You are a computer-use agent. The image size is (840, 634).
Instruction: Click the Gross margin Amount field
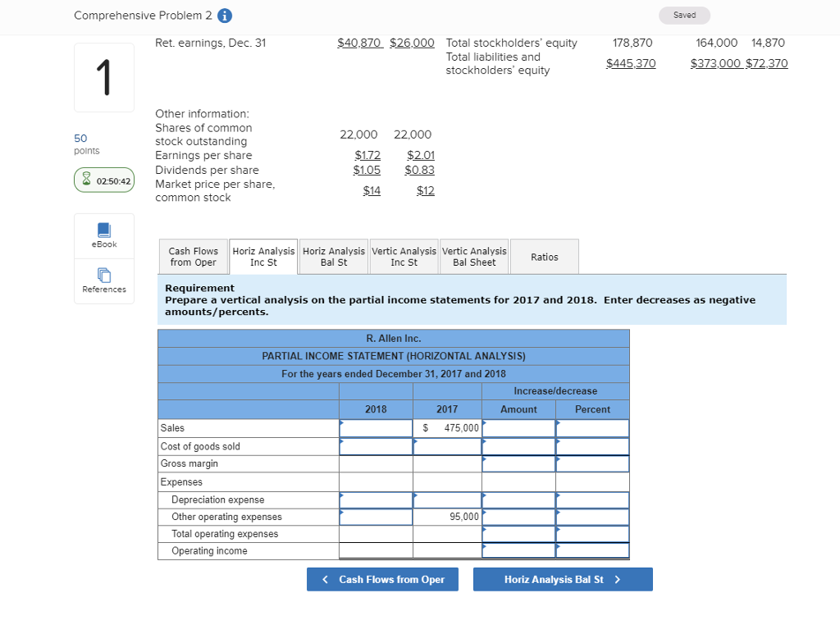(518, 463)
